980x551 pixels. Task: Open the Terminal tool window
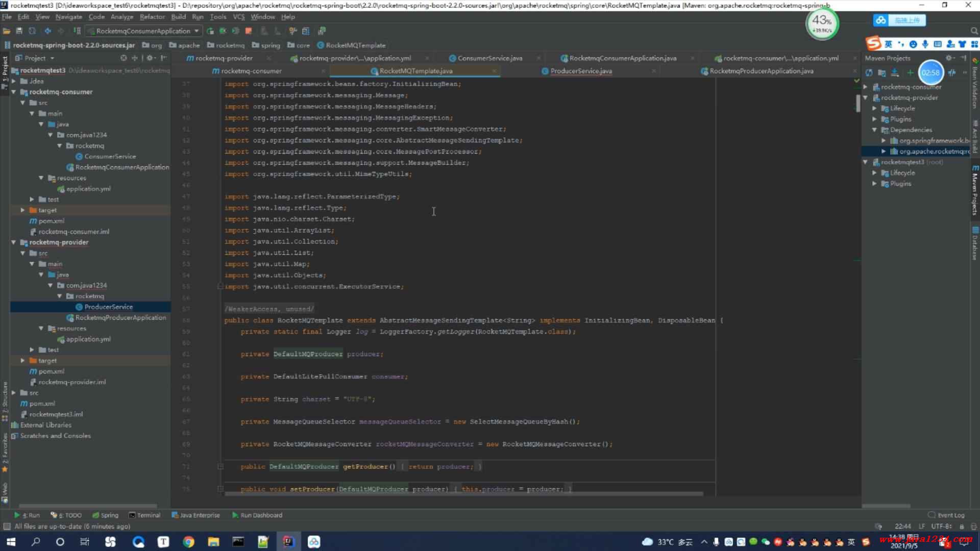pyautogui.click(x=144, y=515)
